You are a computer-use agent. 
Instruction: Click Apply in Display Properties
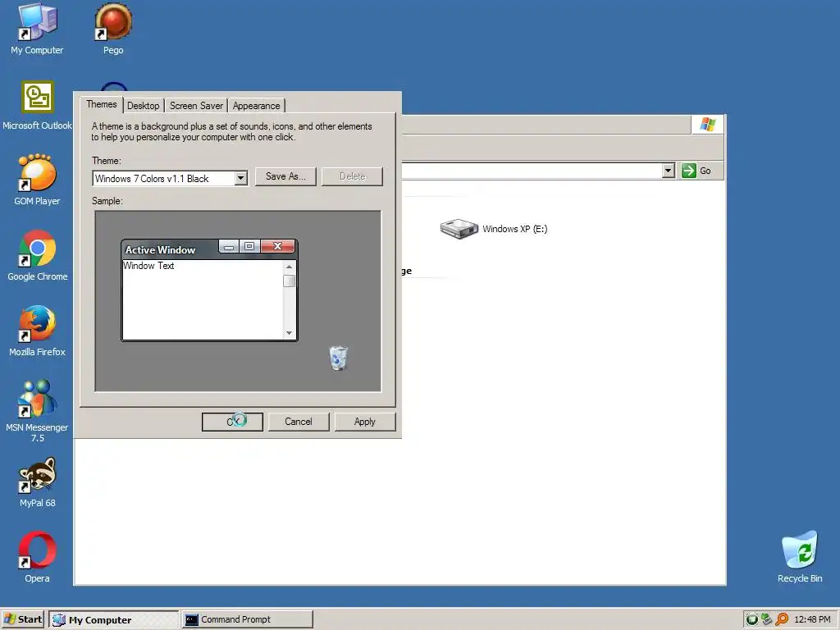(365, 422)
